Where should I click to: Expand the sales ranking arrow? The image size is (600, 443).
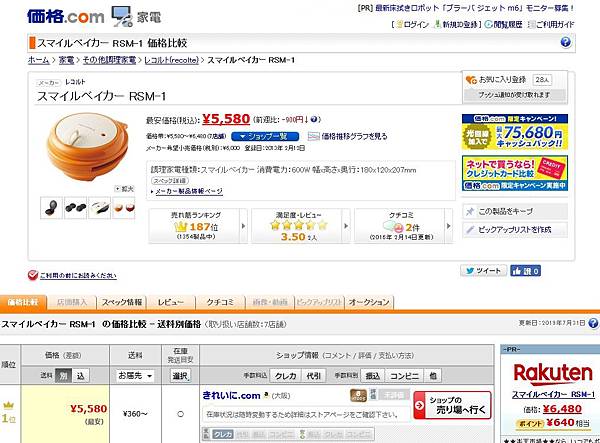(243, 226)
